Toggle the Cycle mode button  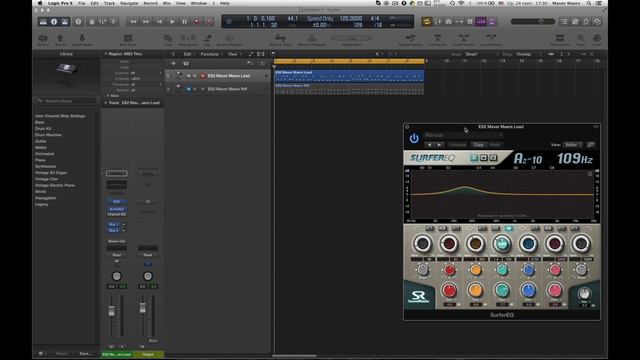(x=427, y=22)
